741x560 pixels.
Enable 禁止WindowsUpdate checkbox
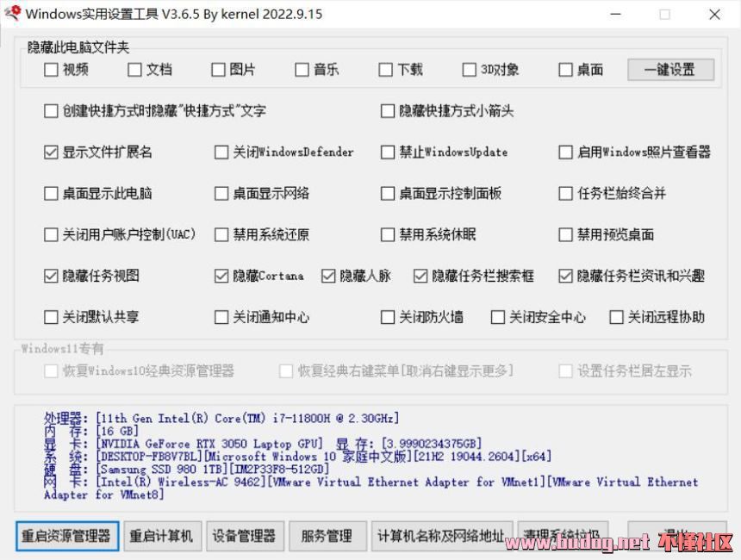pyautogui.click(x=388, y=152)
